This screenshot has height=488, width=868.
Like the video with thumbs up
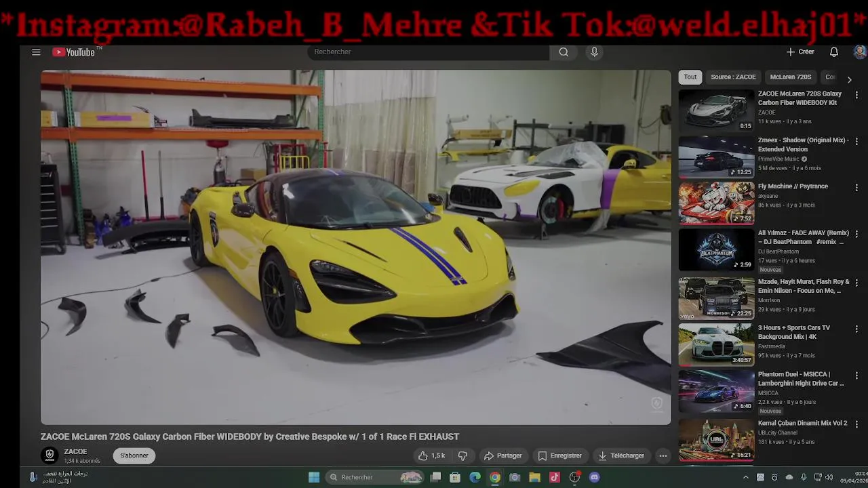coord(431,455)
